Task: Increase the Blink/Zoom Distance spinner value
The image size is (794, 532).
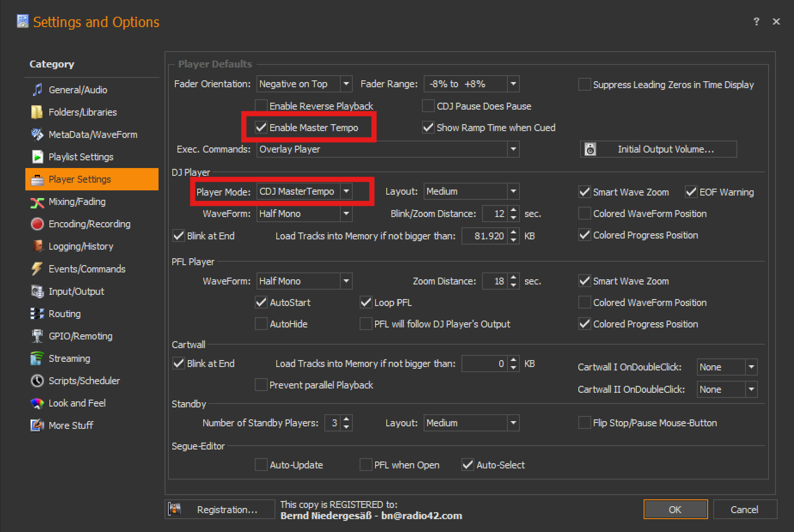Action: 513,210
